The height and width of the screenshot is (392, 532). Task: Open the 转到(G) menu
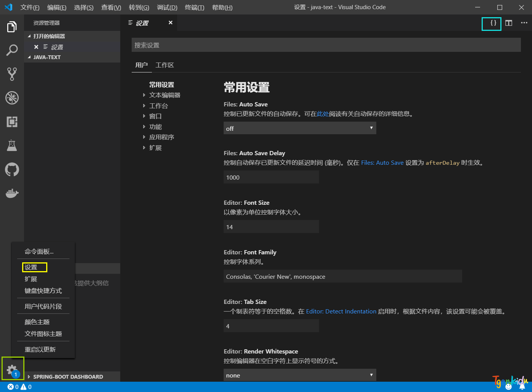coord(139,7)
